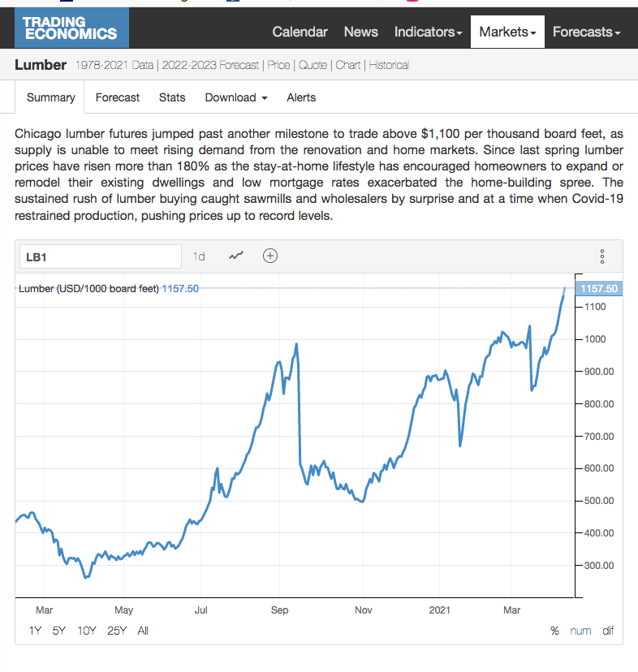Switch chart to dif mode
Image resolution: width=638 pixels, height=672 pixels.
pyautogui.click(x=608, y=631)
